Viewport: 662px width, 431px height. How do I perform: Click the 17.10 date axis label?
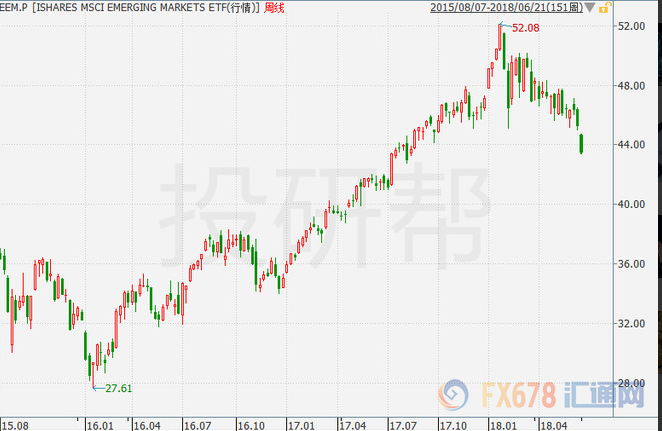453,426
